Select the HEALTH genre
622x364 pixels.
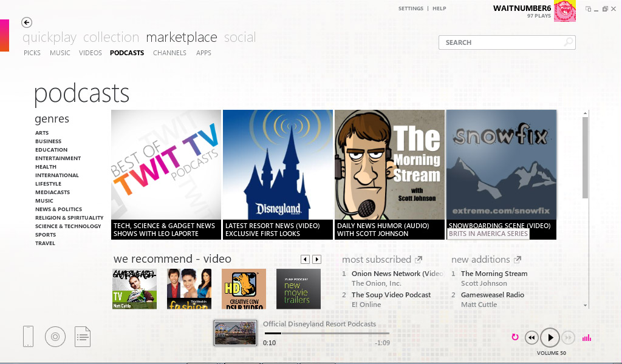point(46,167)
